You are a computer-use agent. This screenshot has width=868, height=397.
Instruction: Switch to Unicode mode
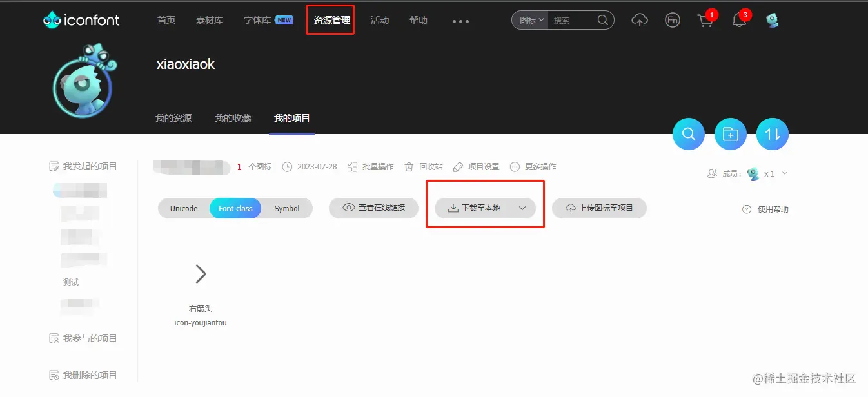click(184, 208)
